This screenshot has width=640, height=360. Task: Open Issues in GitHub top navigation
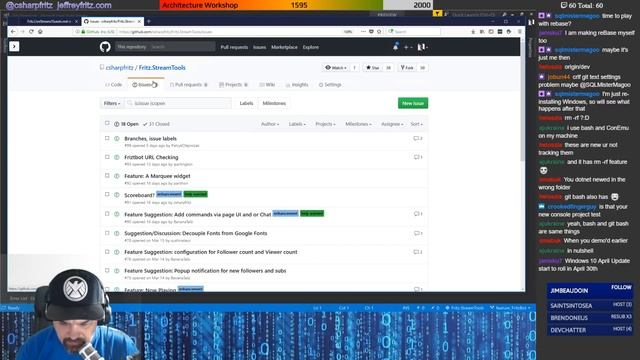(259, 47)
